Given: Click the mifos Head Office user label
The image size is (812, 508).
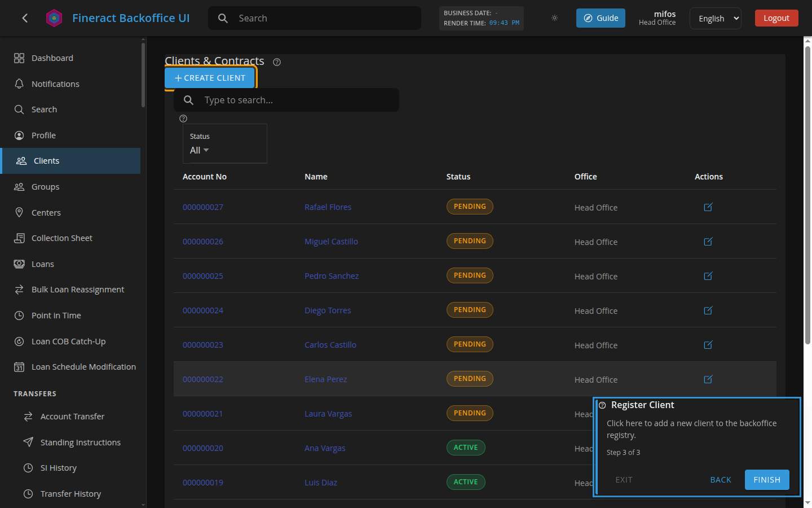Looking at the screenshot, I should 657,18.
